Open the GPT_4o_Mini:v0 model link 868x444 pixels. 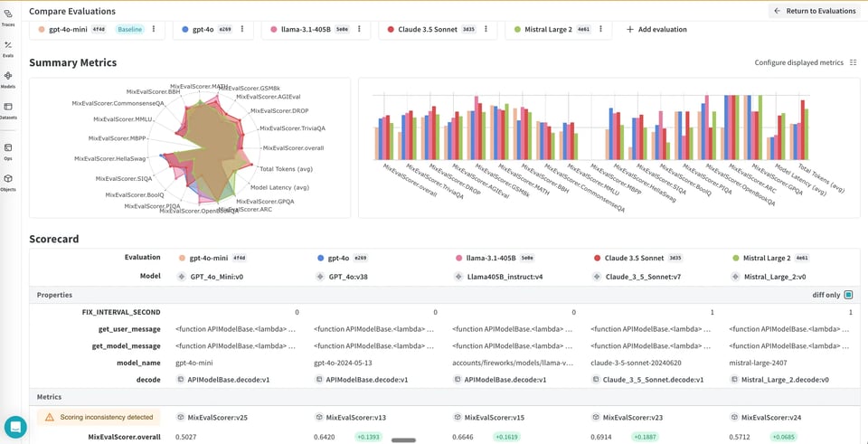pos(215,277)
